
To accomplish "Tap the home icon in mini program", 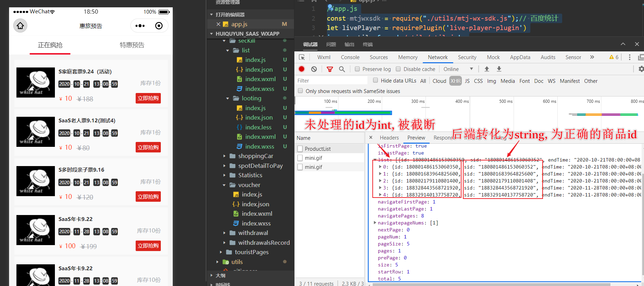I will [x=20, y=26].
